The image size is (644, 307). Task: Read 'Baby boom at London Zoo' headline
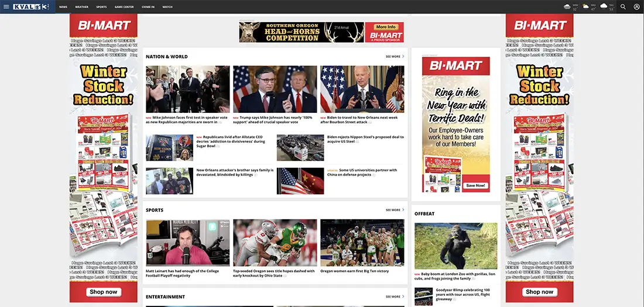(x=455, y=276)
